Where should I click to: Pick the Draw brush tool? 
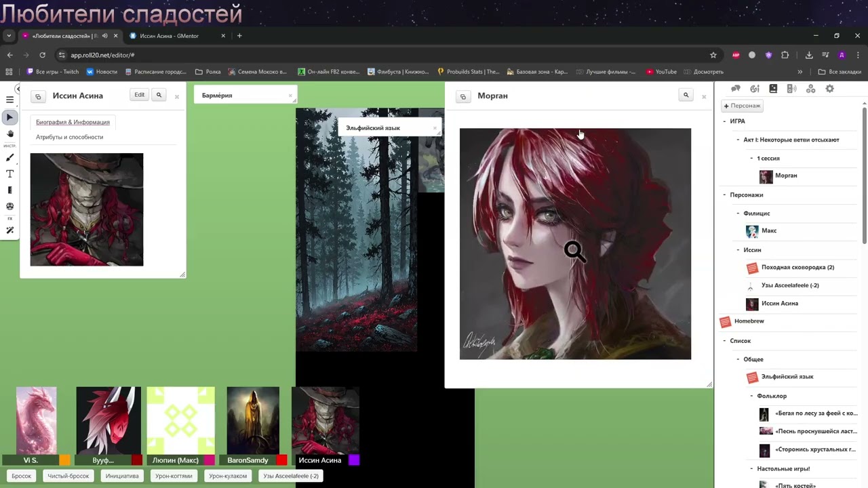[9, 158]
